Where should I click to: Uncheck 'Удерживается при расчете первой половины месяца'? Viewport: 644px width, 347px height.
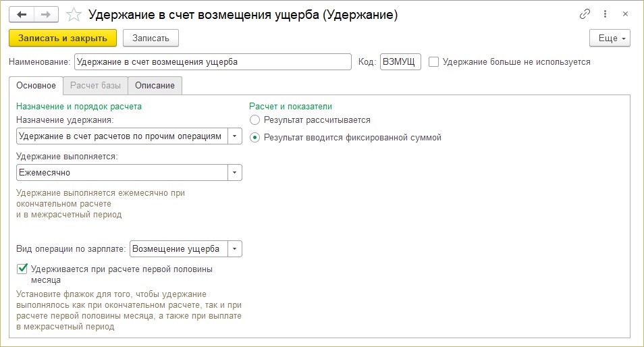(x=23, y=269)
